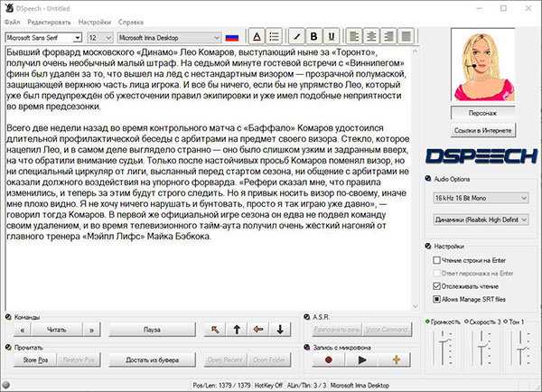Open the Настройки menu in menu bar
This screenshot has height=392, width=542.
pyautogui.click(x=94, y=22)
